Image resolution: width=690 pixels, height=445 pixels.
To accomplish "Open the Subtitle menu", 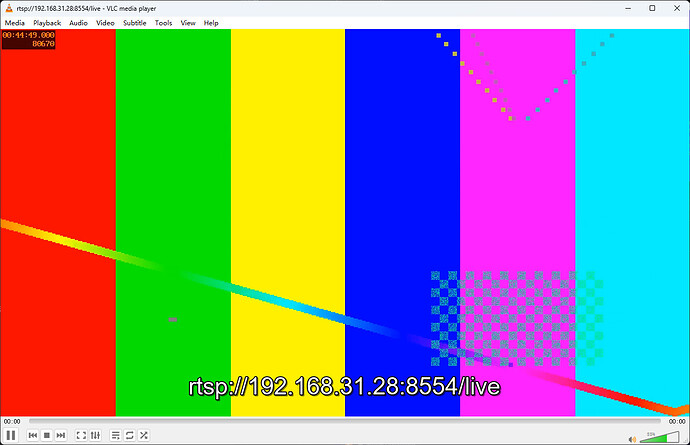I will (x=135, y=23).
